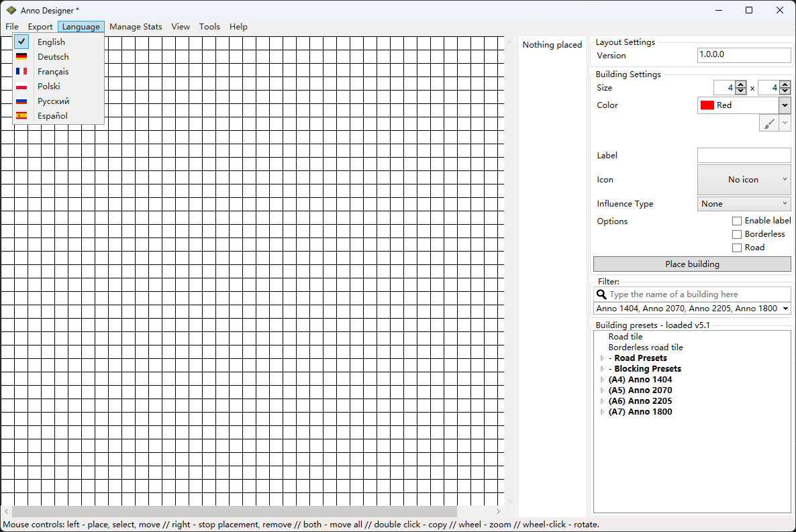Pick Español language option

coord(58,116)
